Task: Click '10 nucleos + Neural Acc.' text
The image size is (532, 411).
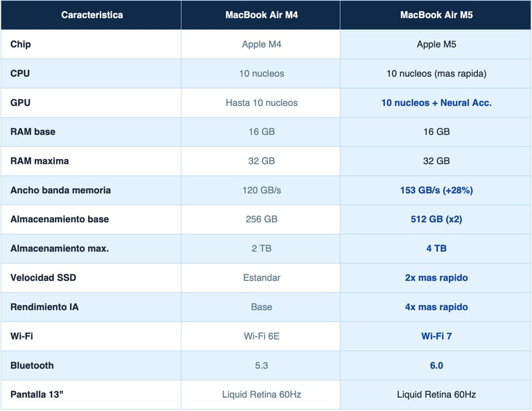Action: pyautogui.click(x=436, y=102)
